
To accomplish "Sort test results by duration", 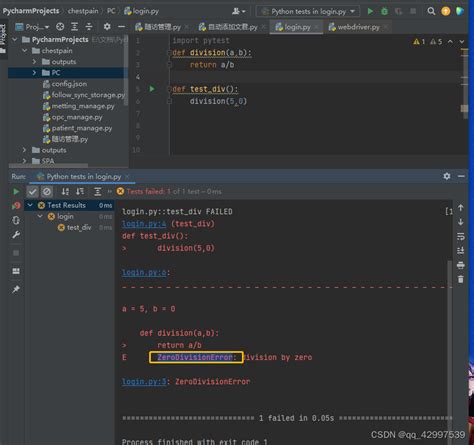I will pos(80,192).
